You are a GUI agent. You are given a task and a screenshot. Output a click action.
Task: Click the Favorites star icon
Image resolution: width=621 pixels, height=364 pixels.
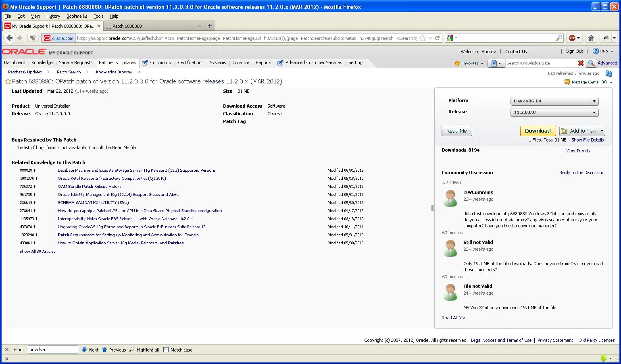(457, 63)
